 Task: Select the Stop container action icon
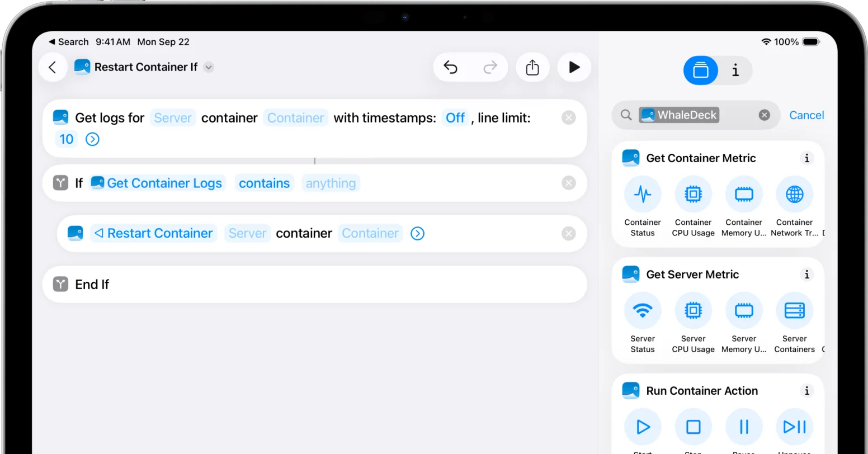[x=693, y=427]
